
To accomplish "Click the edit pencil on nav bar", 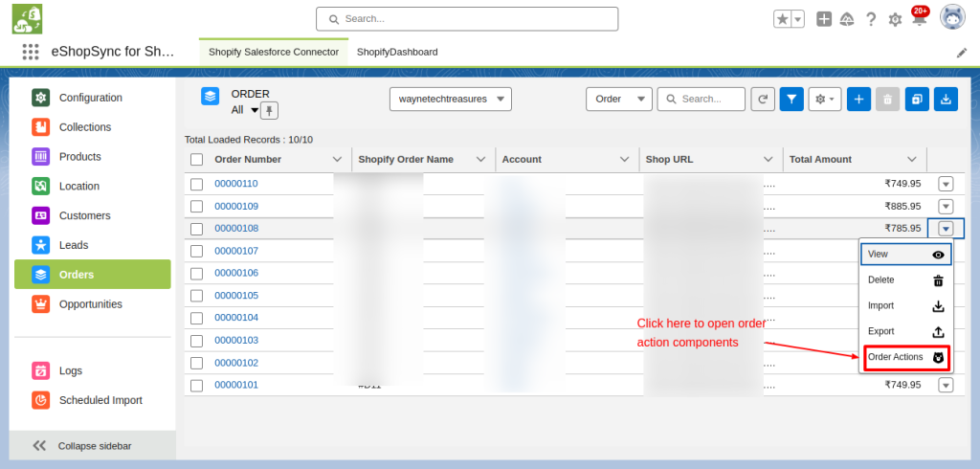I will tap(962, 53).
